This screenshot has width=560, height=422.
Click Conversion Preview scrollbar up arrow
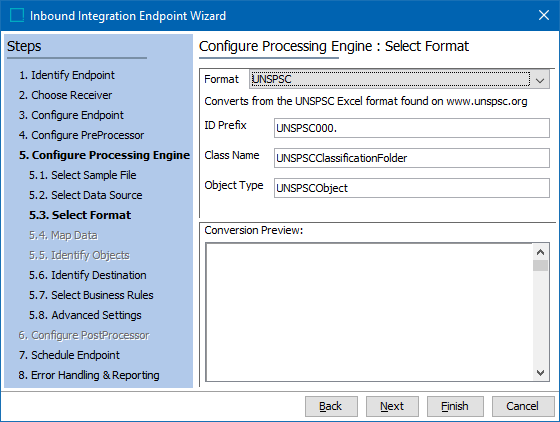(x=540, y=252)
